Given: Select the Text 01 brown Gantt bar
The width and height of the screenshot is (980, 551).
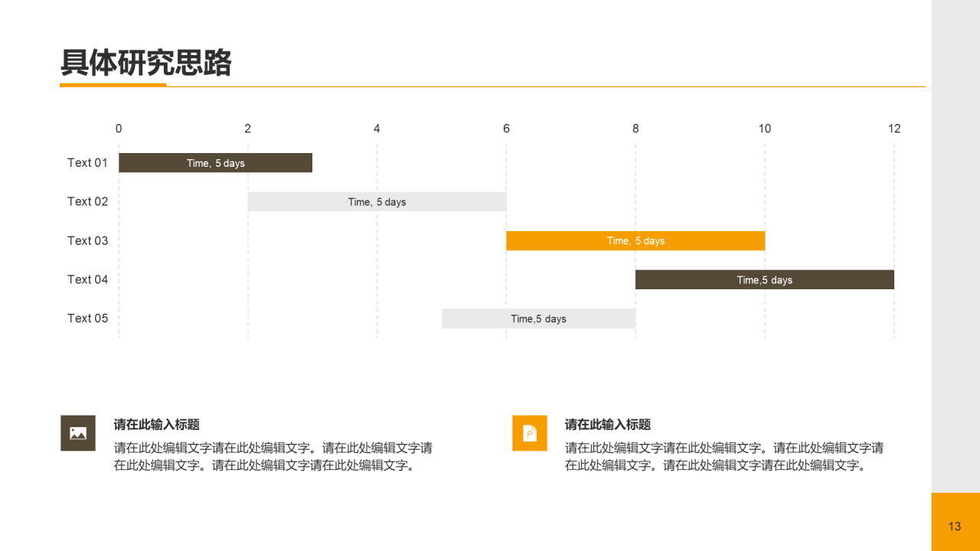Looking at the screenshot, I should tap(215, 162).
